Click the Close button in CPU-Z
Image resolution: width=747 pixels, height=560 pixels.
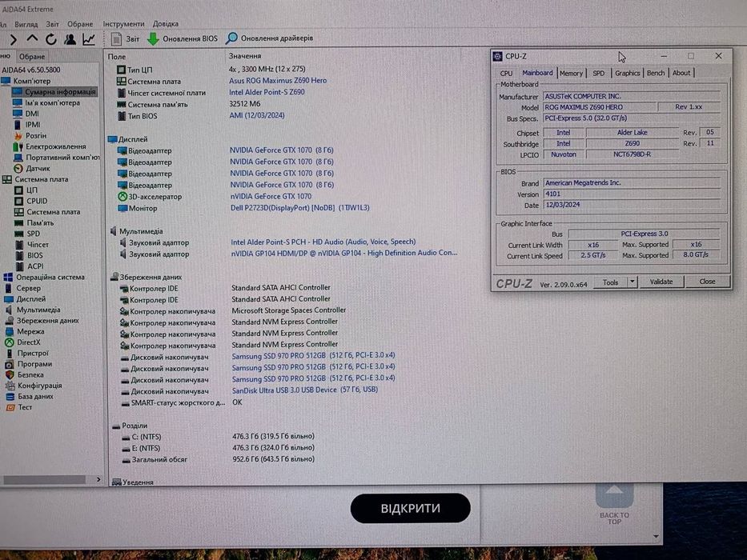pos(708,282)
